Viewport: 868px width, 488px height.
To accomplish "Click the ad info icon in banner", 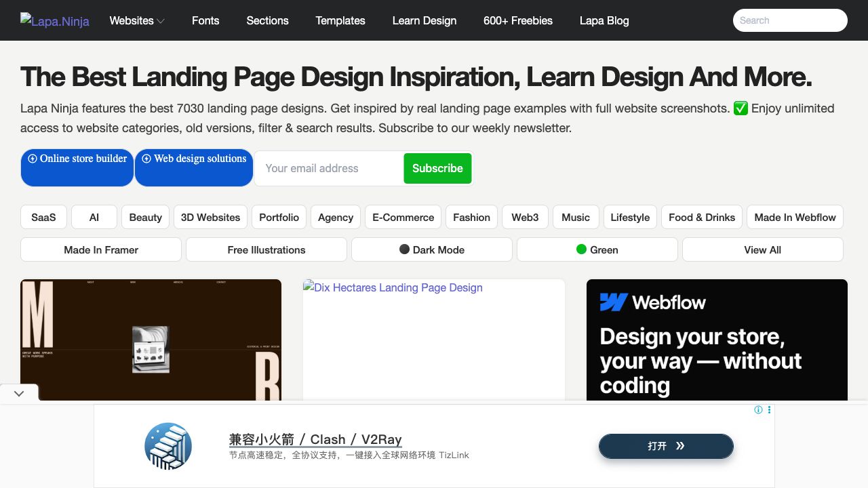I will (758, 410).
